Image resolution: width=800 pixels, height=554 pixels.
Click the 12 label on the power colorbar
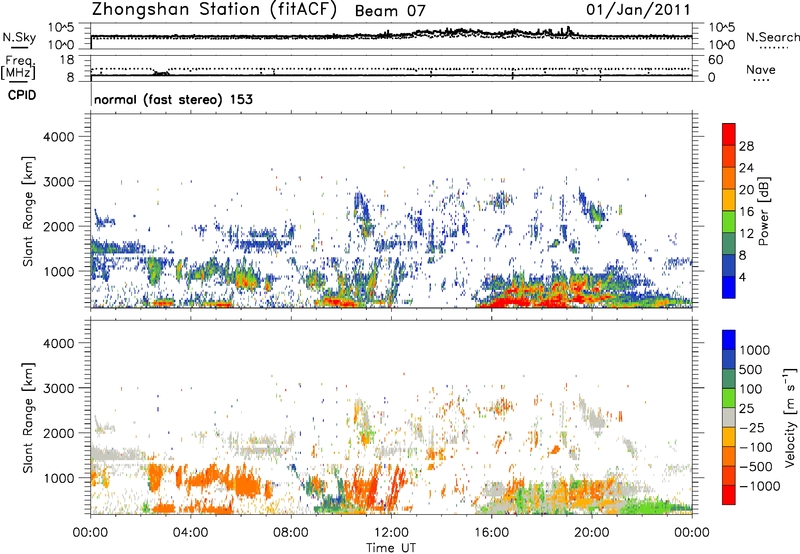point(746,234)
